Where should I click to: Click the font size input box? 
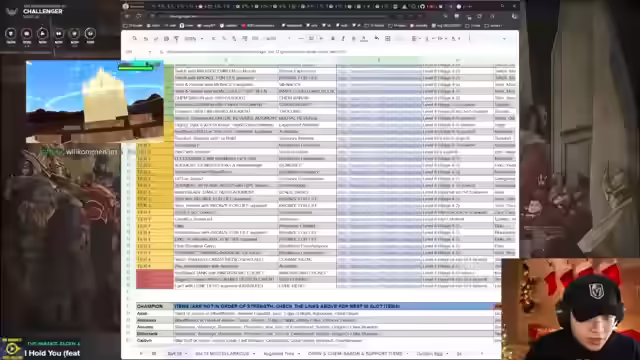[x=311, y=38]
